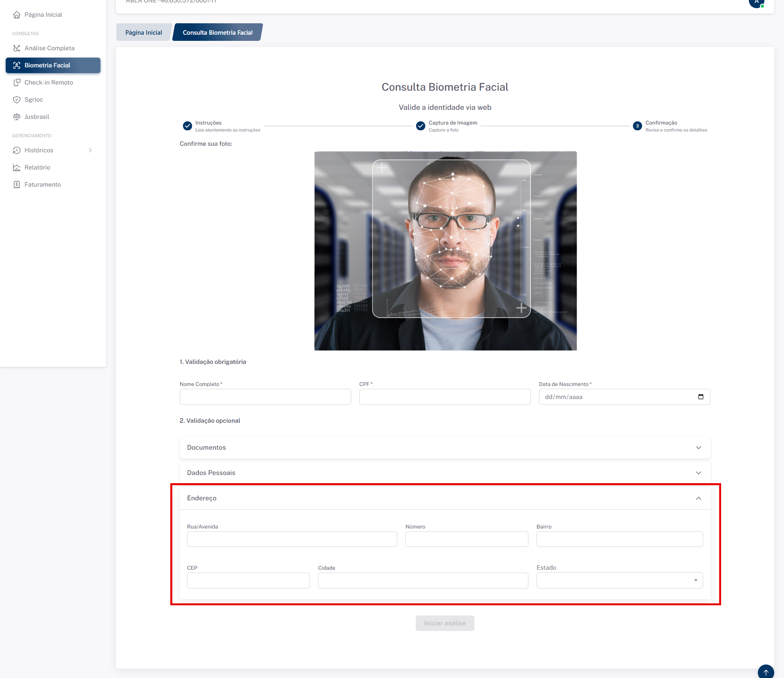Click into the Nome Completo field
784x678 pixels.
[x=265, y=397]
